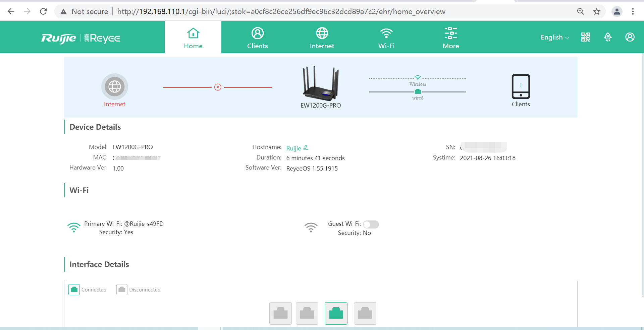Open the Internet tab
The width and height of the screenshot is (644, 330).
[322, 38]
